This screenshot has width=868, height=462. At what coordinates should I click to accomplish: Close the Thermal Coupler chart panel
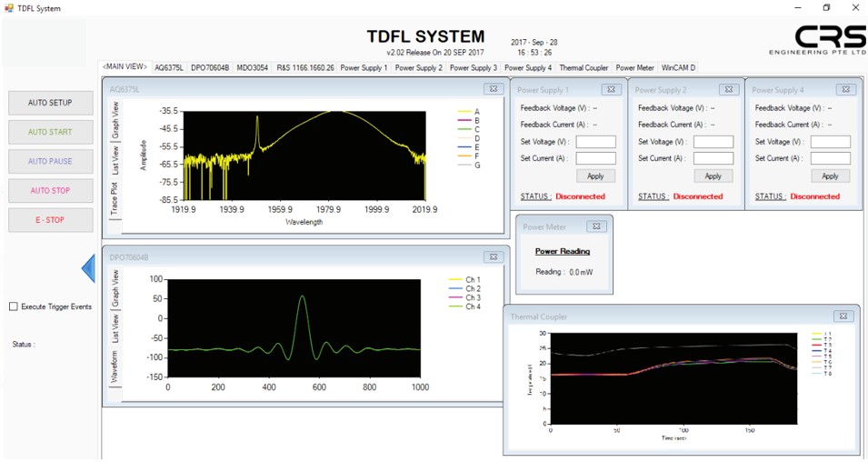click(x=844, y=316)
